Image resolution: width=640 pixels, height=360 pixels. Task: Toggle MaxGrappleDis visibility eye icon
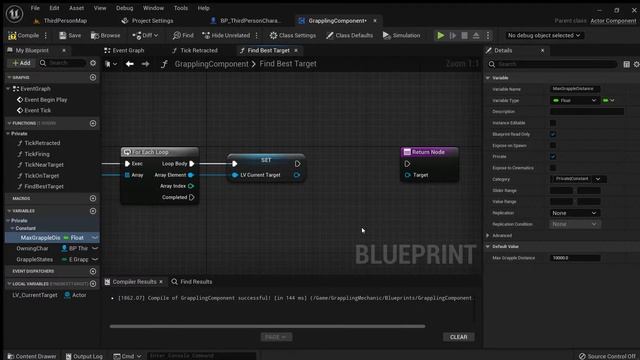(x=95, y=238)
